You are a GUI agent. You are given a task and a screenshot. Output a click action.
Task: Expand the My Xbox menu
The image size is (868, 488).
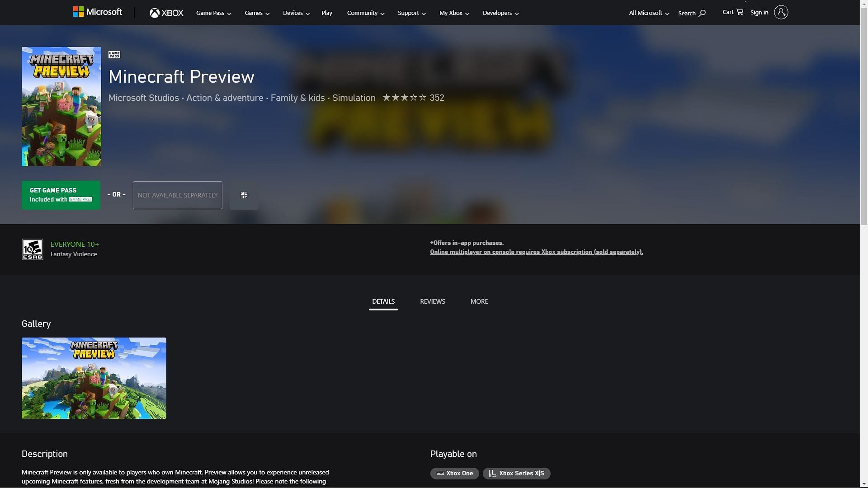[454, 13]
